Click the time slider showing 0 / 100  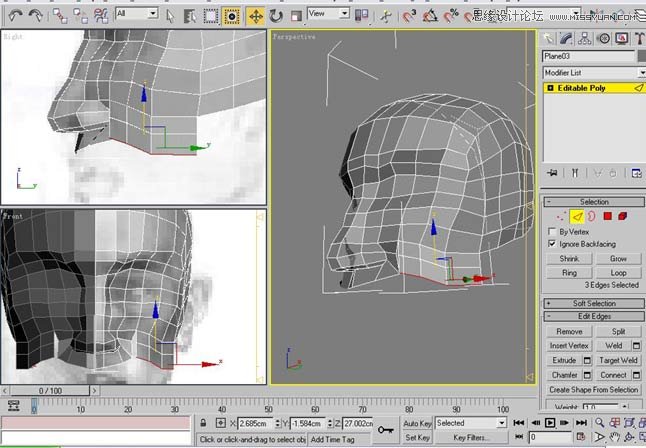[x=50, y=390]
